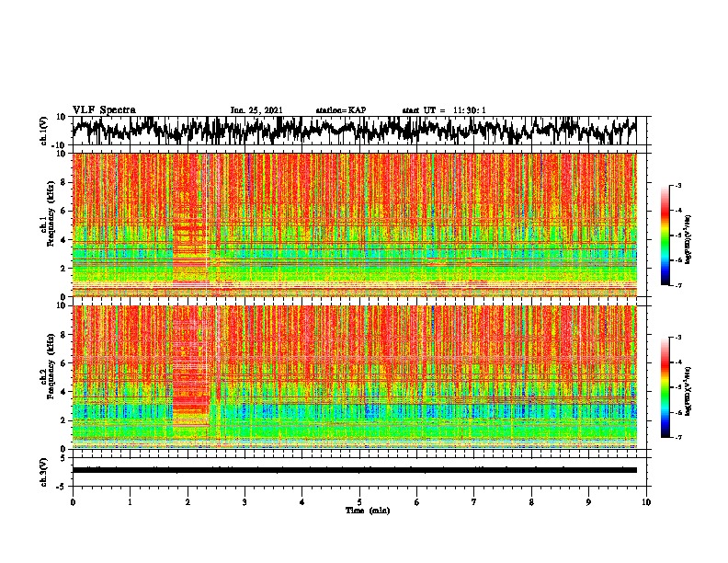Viewport: 728px width, 563px height.
Task: Click the ch.2 color scale title text
Action: pos(688,391)
